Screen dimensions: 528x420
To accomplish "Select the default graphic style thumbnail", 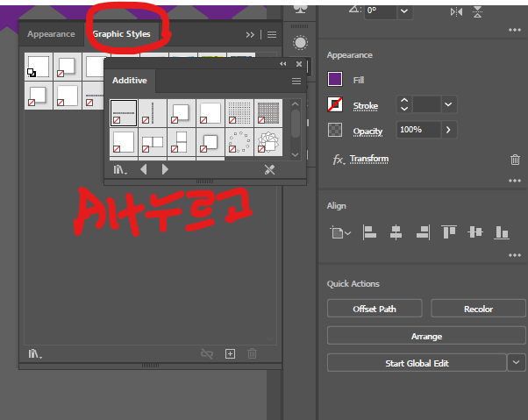I will 39,67.
